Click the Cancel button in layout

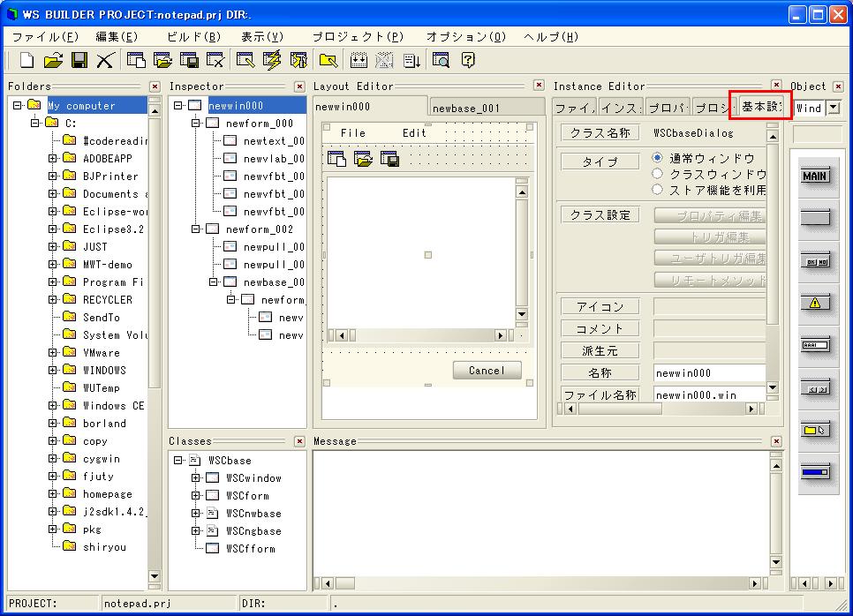[487, 371]
